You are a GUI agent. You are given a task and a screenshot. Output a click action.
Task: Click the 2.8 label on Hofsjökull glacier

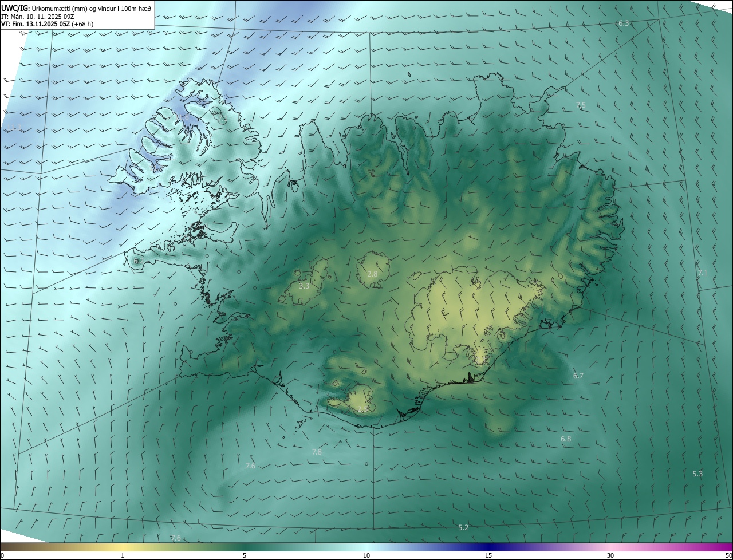point(372,274)
